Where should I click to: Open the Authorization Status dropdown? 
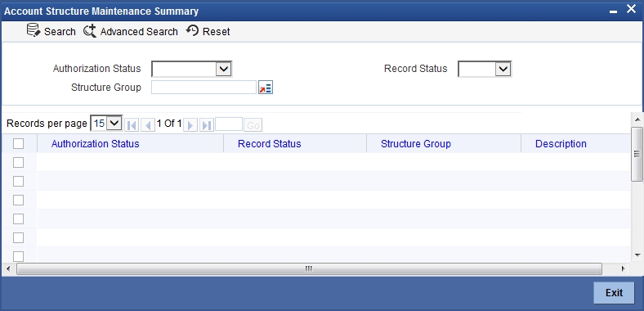pos(192,69)
